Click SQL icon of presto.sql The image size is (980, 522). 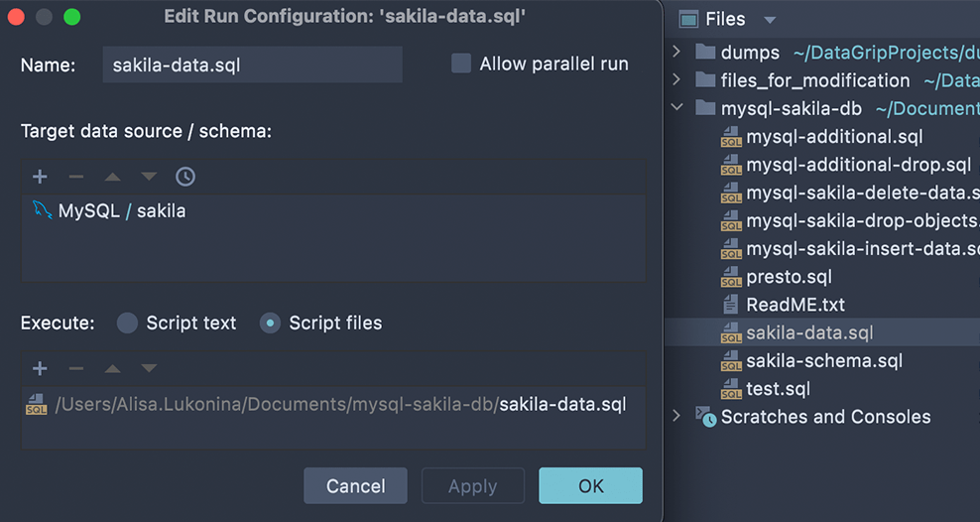coord(731,276)
